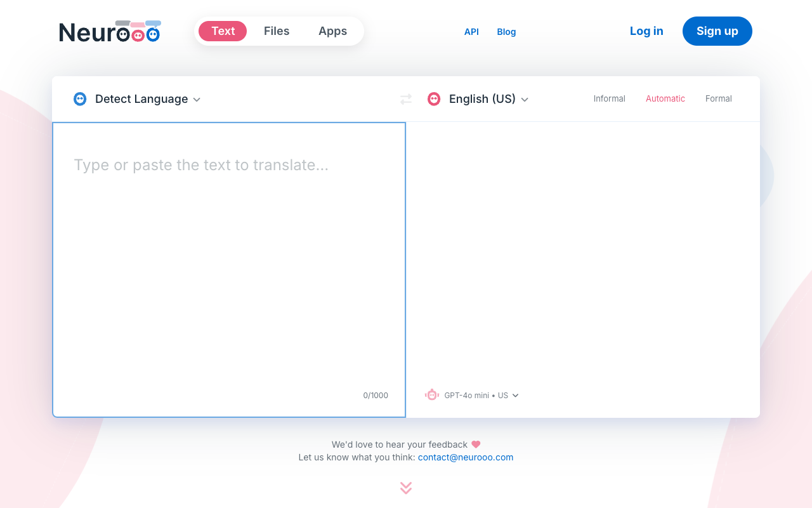Click the Sign up button

click(717, 31)
